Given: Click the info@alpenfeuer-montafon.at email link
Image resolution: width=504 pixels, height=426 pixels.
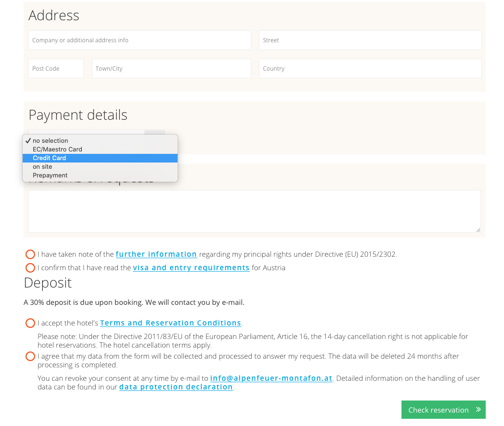Looking at the screenshot, I should pos(271,378).
